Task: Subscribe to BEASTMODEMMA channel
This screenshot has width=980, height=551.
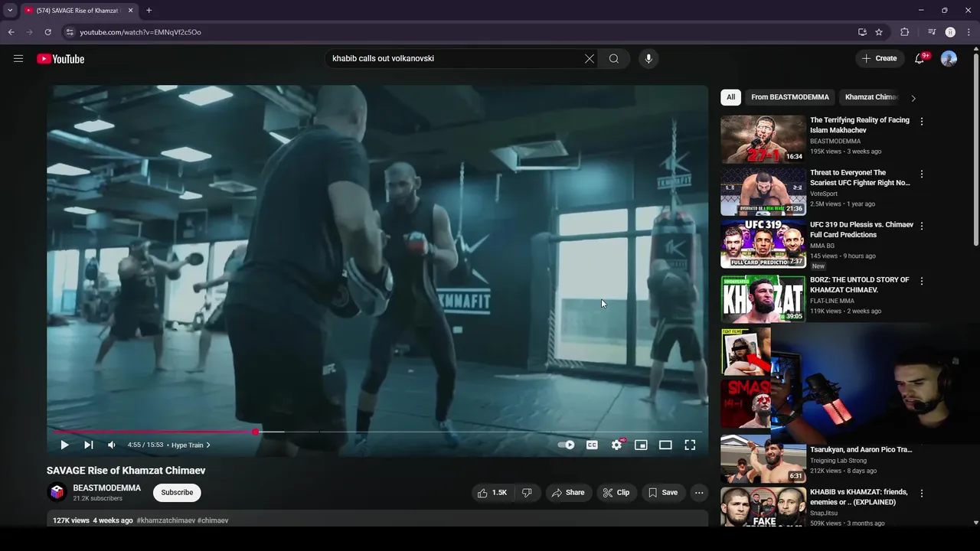Action: [x=177, y=493]
